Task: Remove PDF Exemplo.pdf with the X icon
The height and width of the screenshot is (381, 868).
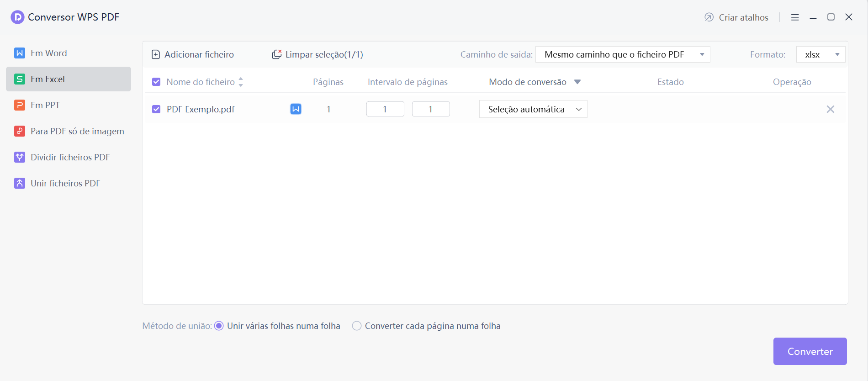Action: click(x=831, y=109)
